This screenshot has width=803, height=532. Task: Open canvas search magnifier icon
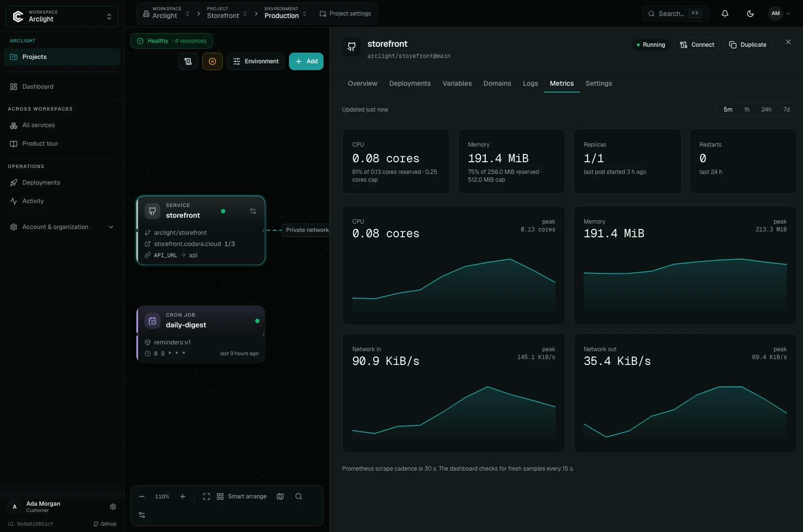point(299,496)
